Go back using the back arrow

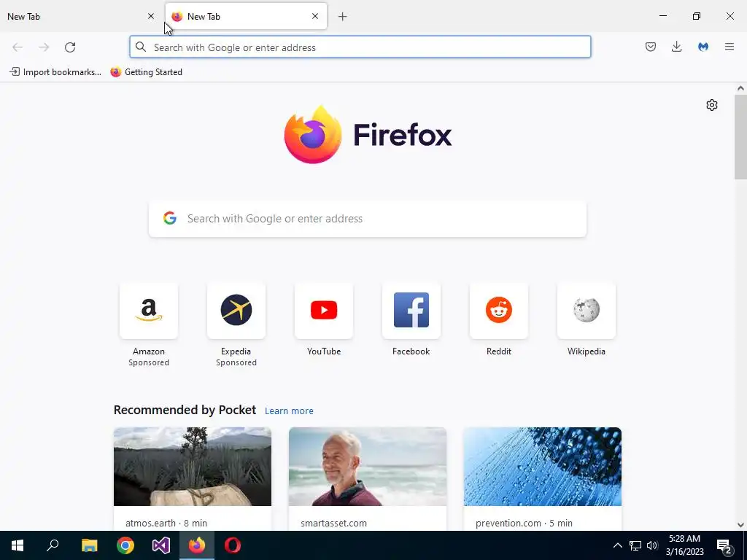pyautogui.click(x=18, y=47)
